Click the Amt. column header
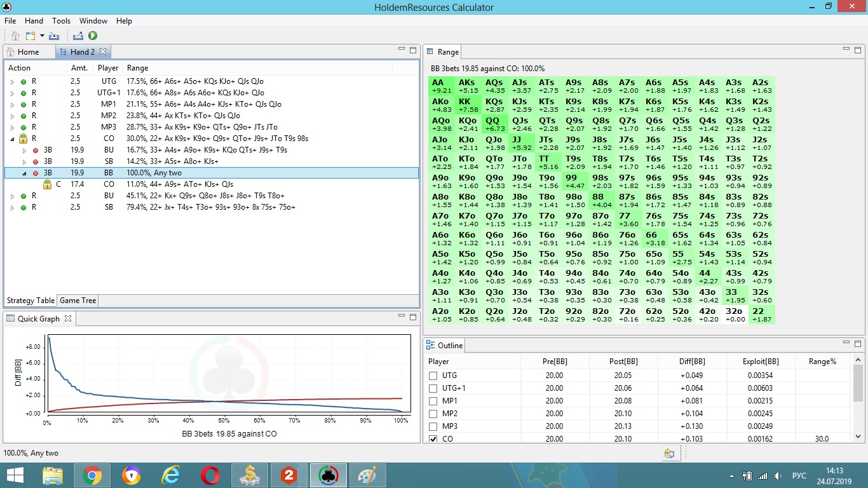 pos(79,68)
